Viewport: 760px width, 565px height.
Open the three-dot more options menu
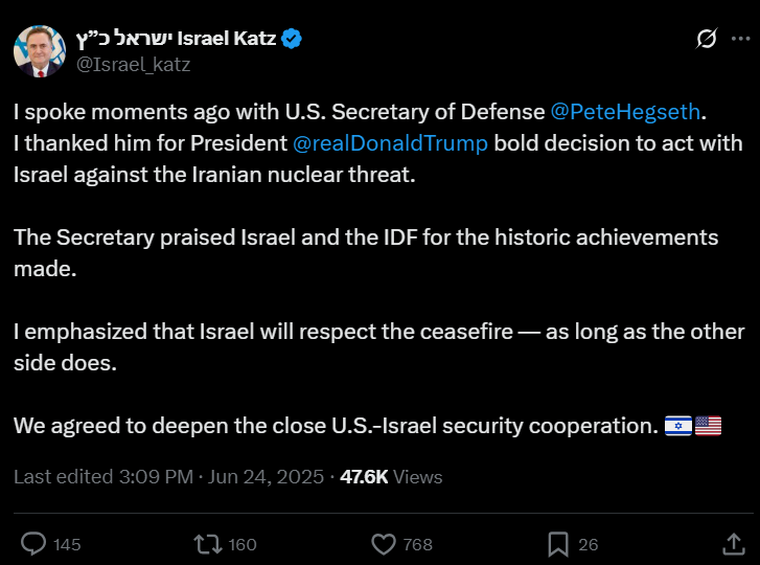pyautogui.click(x=740, y=39)
